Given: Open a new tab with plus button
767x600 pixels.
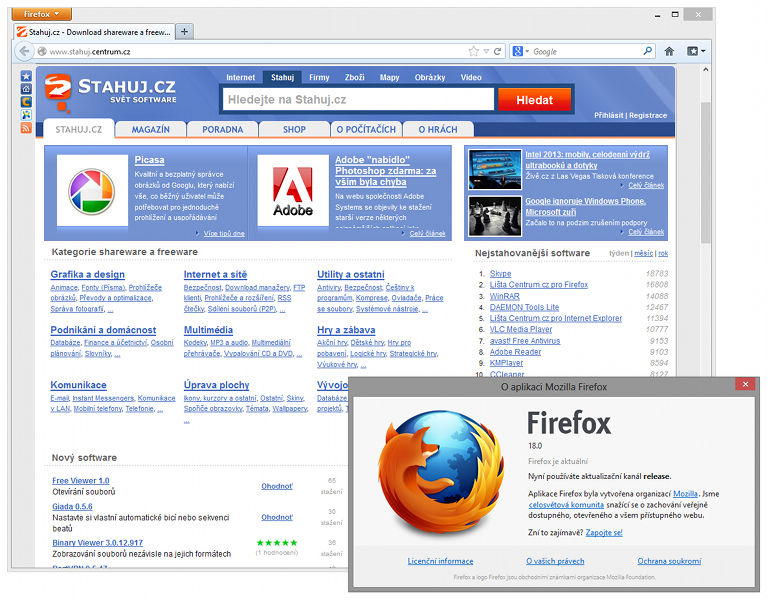Looking at the screenshot, I should coord(184,32).
